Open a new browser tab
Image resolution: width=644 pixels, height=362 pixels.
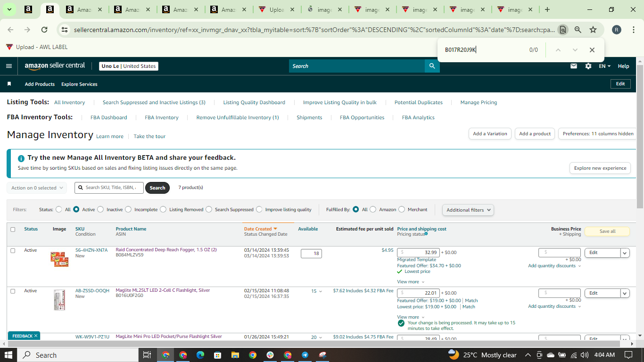(x=547, y=9)
